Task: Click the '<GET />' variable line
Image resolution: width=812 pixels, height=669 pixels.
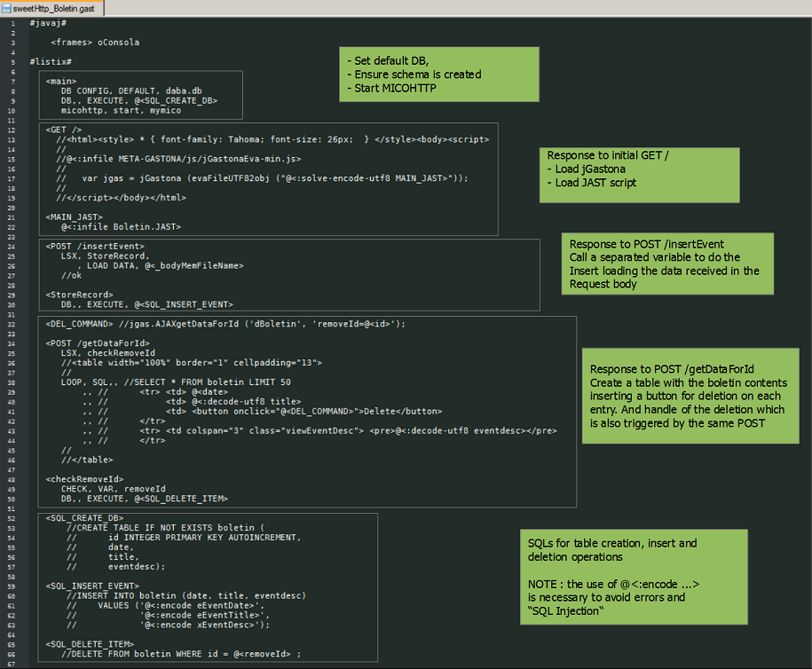Action: point(64,130)
